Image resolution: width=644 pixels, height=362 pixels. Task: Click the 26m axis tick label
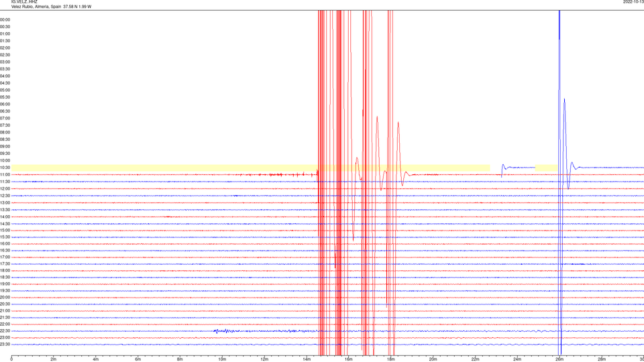tap(559, 359)
